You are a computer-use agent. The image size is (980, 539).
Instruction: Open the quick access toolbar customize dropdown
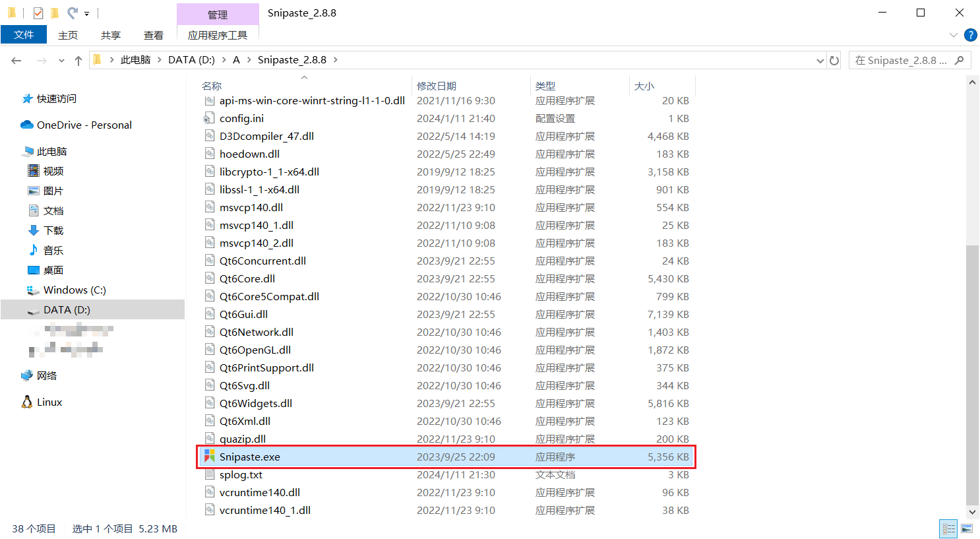(86, 13)
